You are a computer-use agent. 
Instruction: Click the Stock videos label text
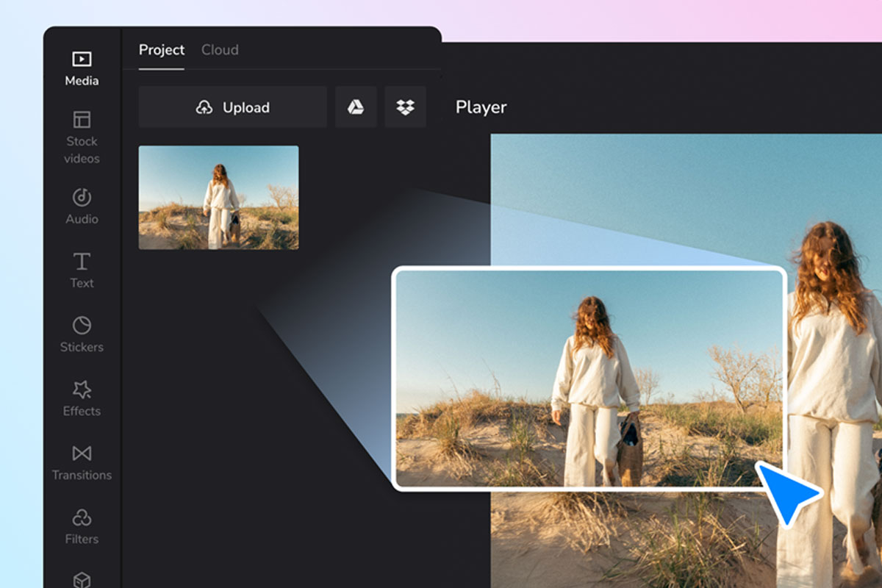[x=82, y=150]
